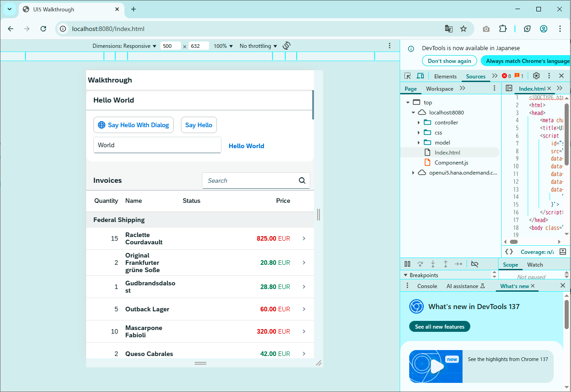Close the Index.html editor tab
Viewport: 571px width, 392px height.
coord(549,88)
